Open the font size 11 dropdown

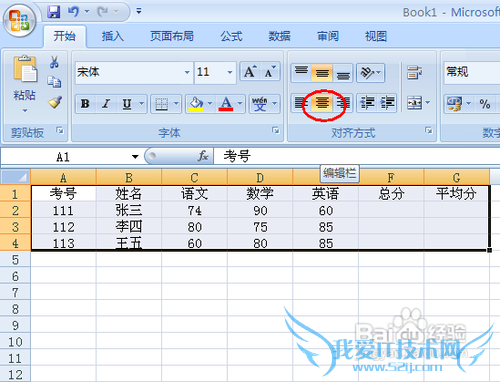(x=230, y=72)
